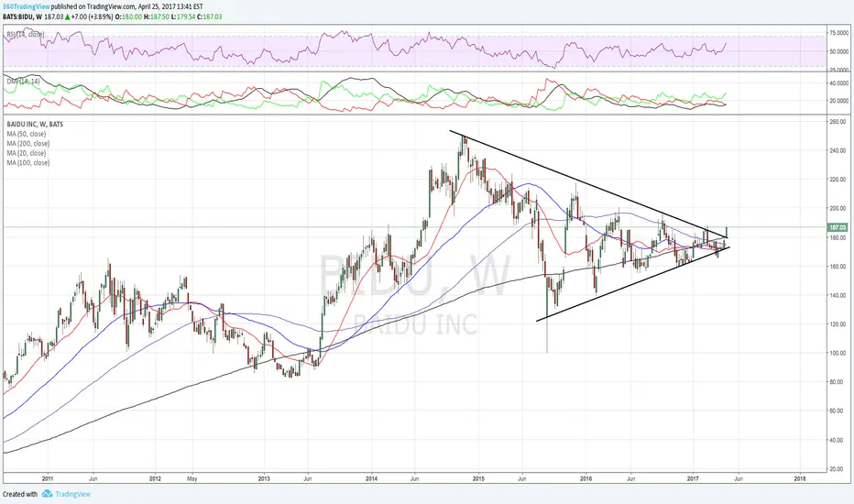Select the MA (20, close) legend entry
The width and height of the screenshot is (854, 504).
[27, 153]
